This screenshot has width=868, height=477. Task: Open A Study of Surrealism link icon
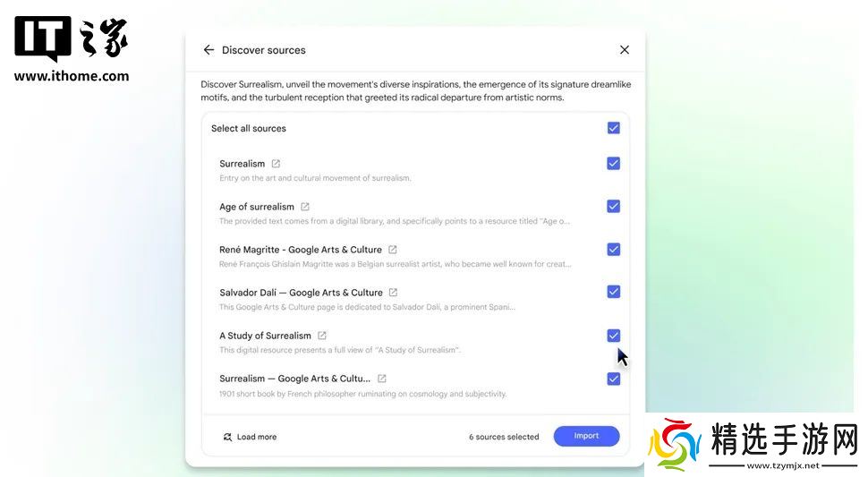pyautogui.click(x=321, y=336)
